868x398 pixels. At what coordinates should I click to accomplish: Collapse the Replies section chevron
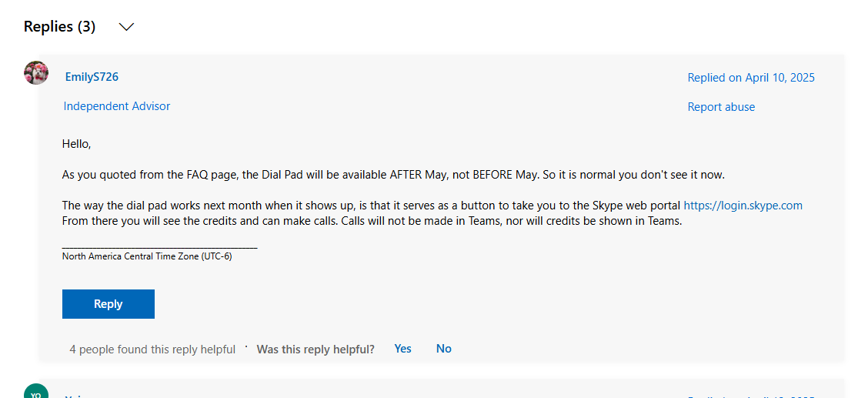click(x=127, y=27)
